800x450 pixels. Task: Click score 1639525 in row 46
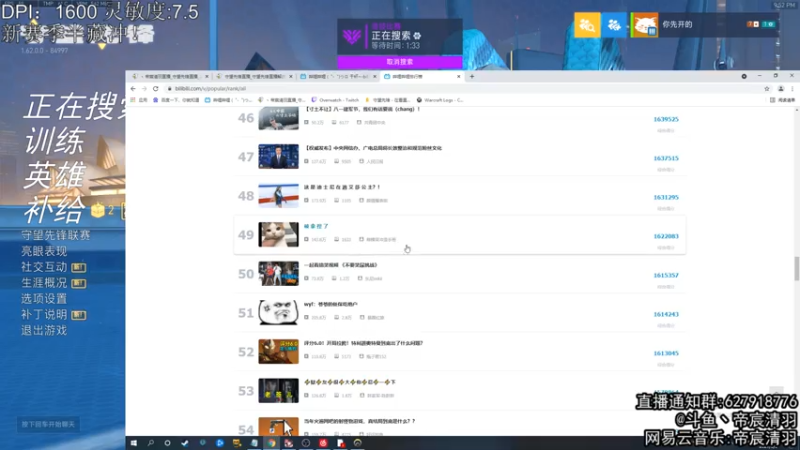click(666, 119)
